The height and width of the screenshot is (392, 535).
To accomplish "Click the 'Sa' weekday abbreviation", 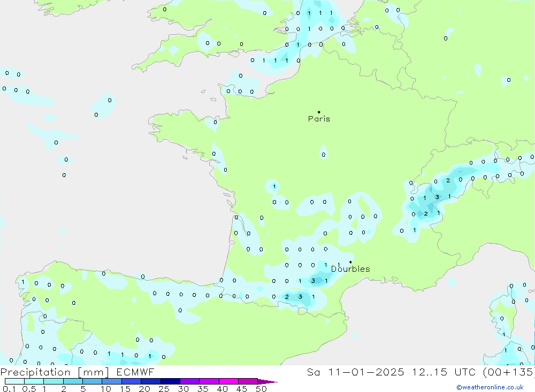I will coord(313,372).
